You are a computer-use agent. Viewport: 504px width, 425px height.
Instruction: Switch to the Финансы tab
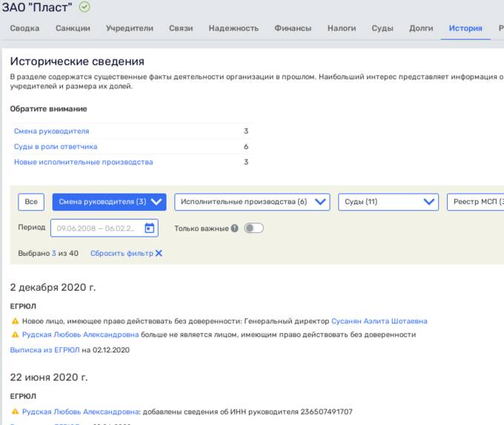[293, 28]
